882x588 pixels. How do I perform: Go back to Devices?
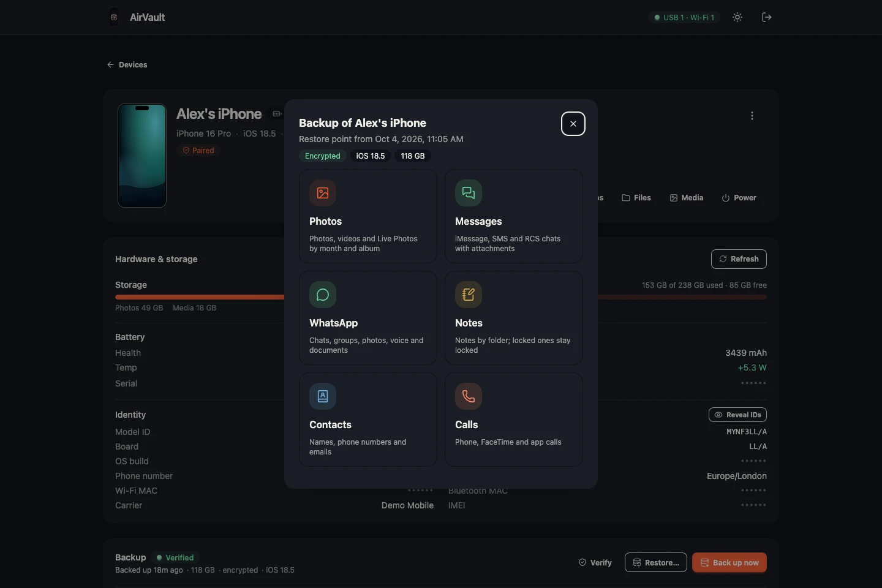pos(127,65)
